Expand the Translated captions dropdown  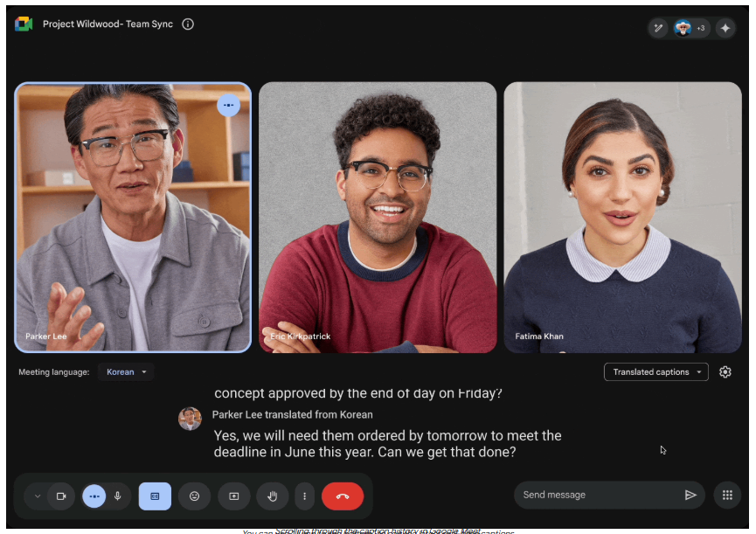[655, 372]
